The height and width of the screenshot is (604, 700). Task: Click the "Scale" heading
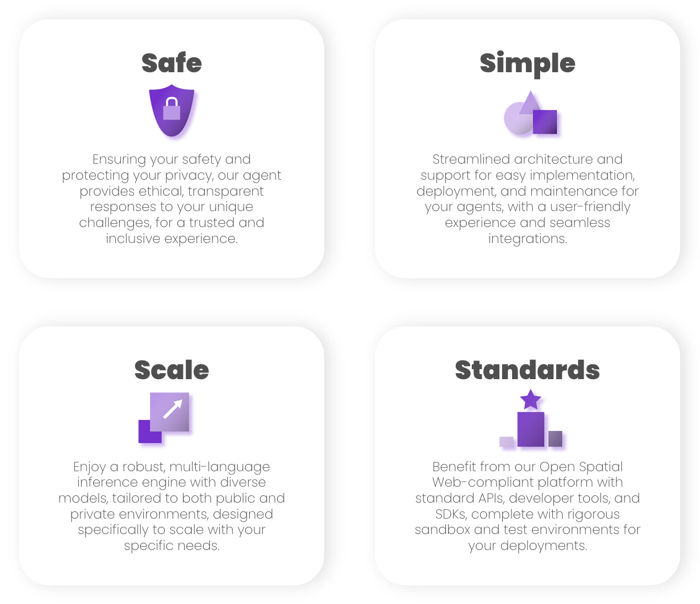(x=171, y=370)
